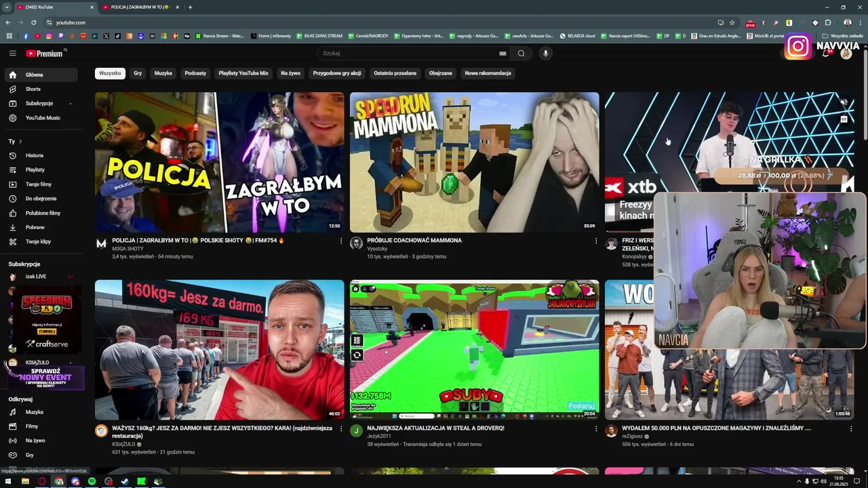This screenshot has height=488, width=868.
Task: Open the browser tab search dropdown
Action: (x=7, y=7)
